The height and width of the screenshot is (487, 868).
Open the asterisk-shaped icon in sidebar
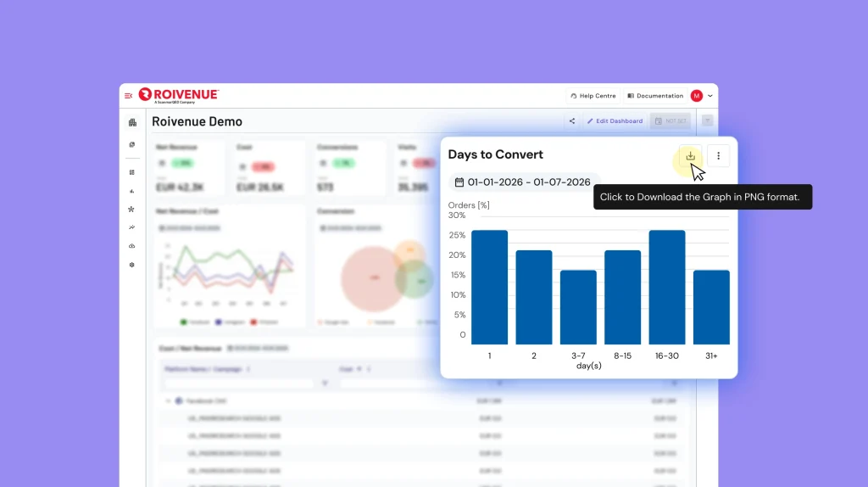point(131,210)
